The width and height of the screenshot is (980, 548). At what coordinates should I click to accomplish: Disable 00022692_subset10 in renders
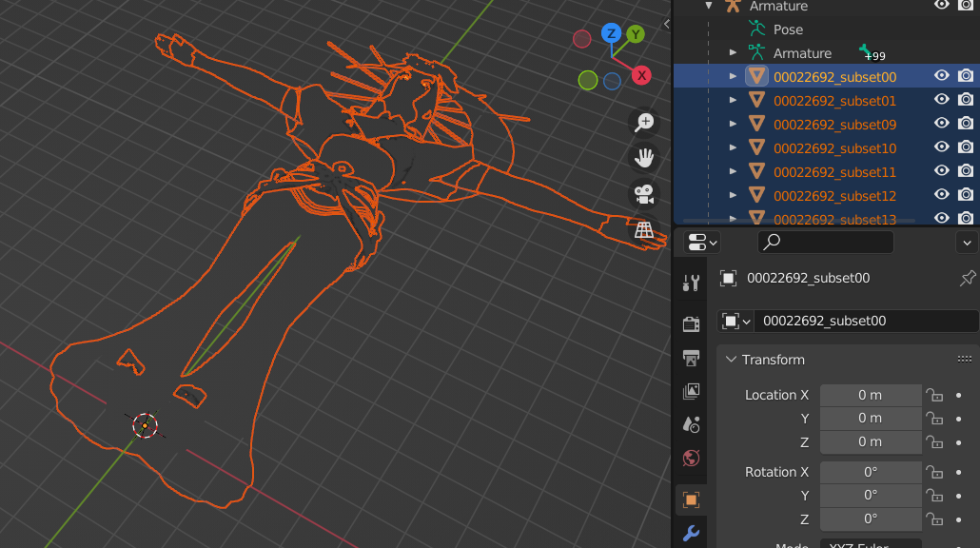(966, 147)
